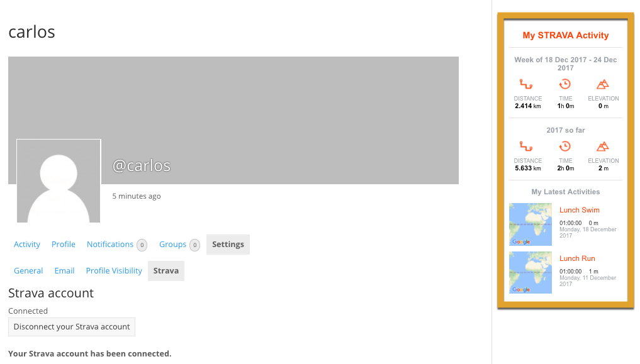The height and width of the screenshot is (364, 640).
Task: Click the 2017 elevation mountain icon
Action: [x=603, y=146]
